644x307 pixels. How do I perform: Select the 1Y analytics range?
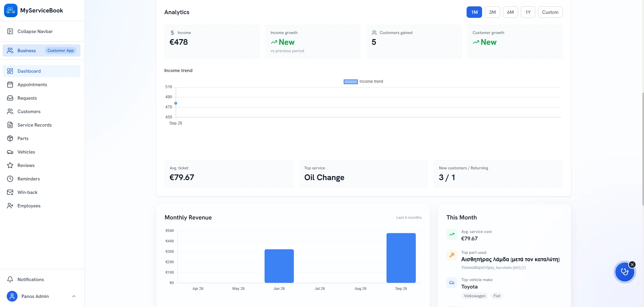[x=528, y=12]
